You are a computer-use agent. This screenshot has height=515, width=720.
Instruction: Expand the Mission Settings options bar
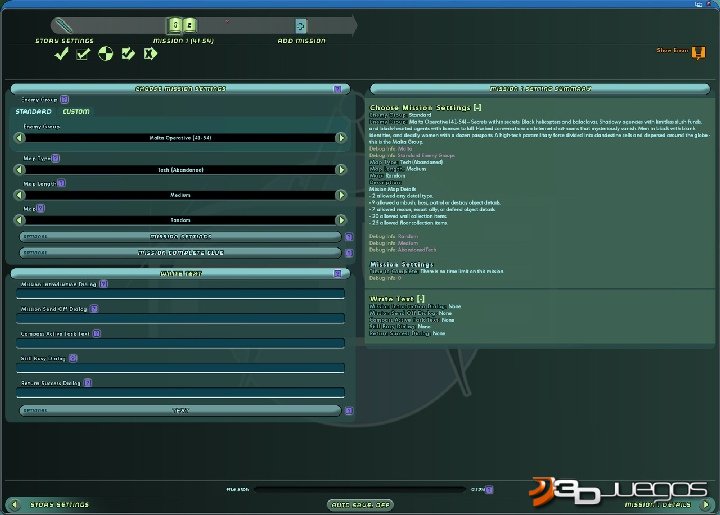pos(180,237)
